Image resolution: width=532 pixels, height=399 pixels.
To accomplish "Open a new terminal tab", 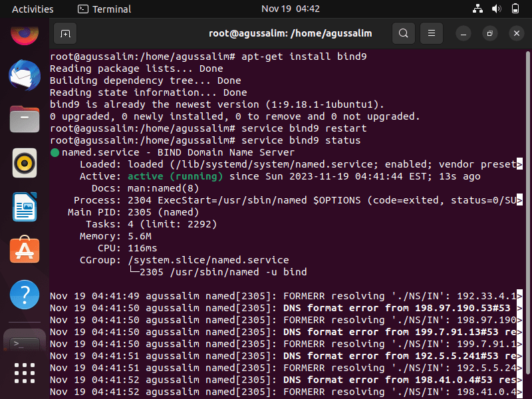I will (65, 33).
